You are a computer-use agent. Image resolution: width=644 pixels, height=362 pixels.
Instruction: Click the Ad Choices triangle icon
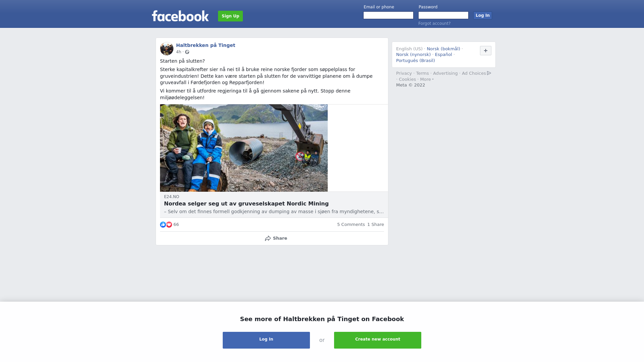489,73
